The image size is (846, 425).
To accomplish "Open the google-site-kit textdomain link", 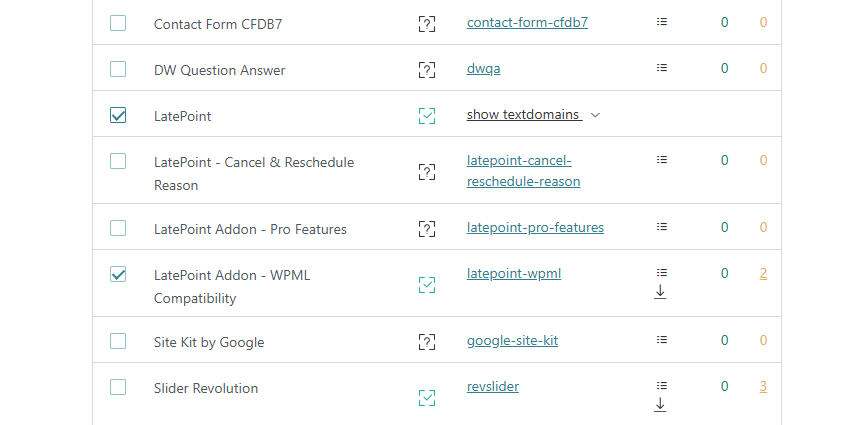I will coord(512,340).
